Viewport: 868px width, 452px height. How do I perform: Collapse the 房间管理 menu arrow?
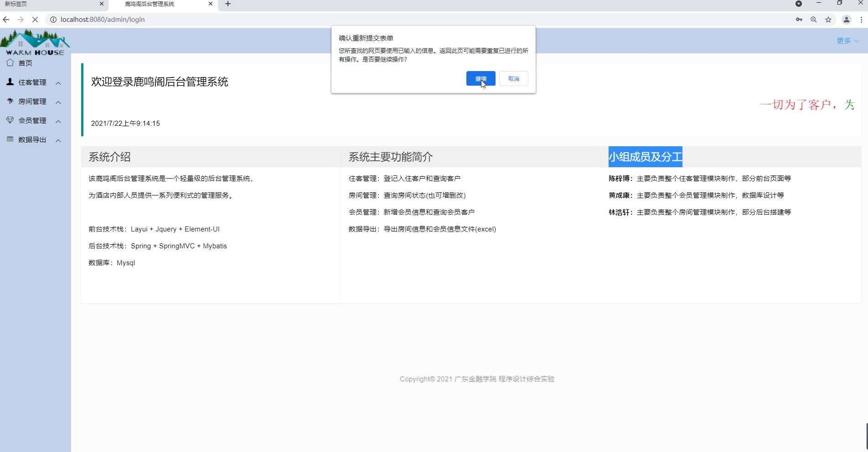pos(58,102)
